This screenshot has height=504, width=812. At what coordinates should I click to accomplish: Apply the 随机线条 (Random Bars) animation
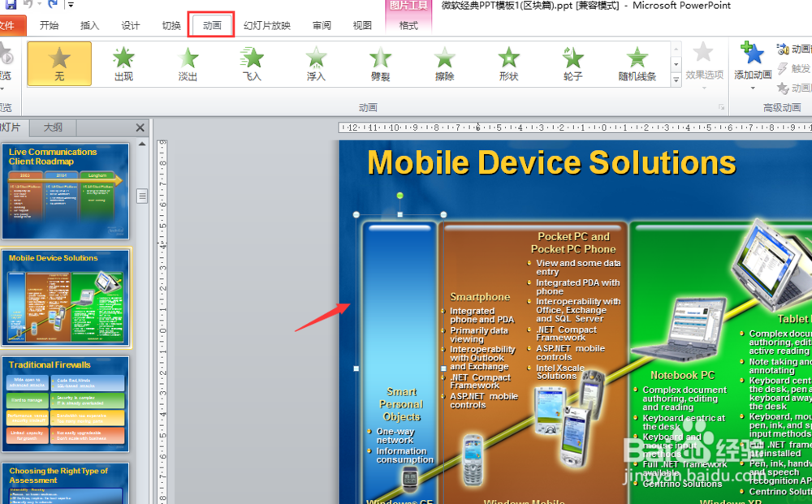click(x=637, y=63)
